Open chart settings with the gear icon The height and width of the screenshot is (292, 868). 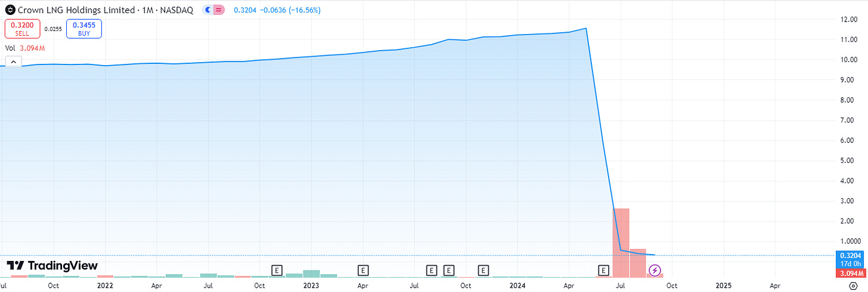click(852, 285)
